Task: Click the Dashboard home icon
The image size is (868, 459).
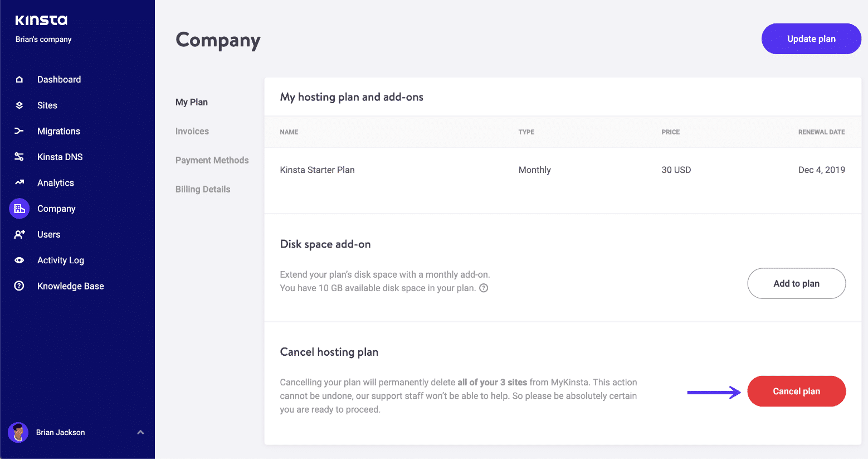Action: tap(19, 79)
